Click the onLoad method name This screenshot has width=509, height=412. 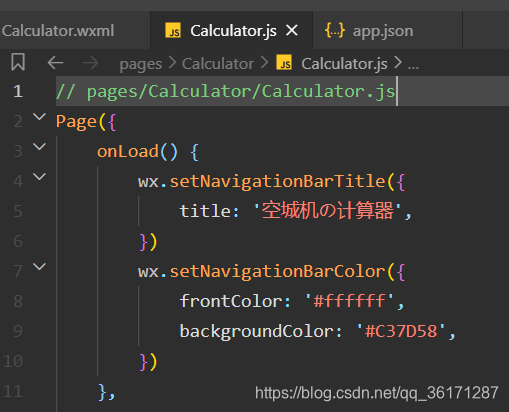pos(128,151)
